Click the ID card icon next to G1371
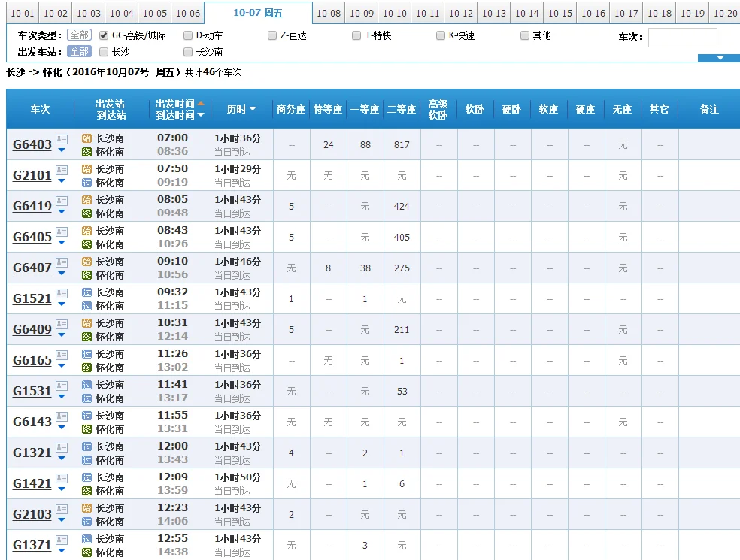Viewport: 740px width, 560px height. pos(61,540)
